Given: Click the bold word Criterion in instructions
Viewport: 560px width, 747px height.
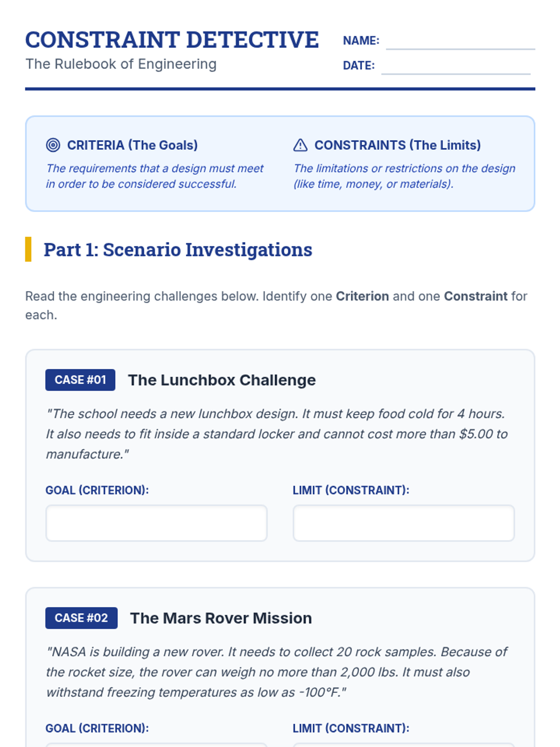Looking at the screenshot, I should [363, 296].
